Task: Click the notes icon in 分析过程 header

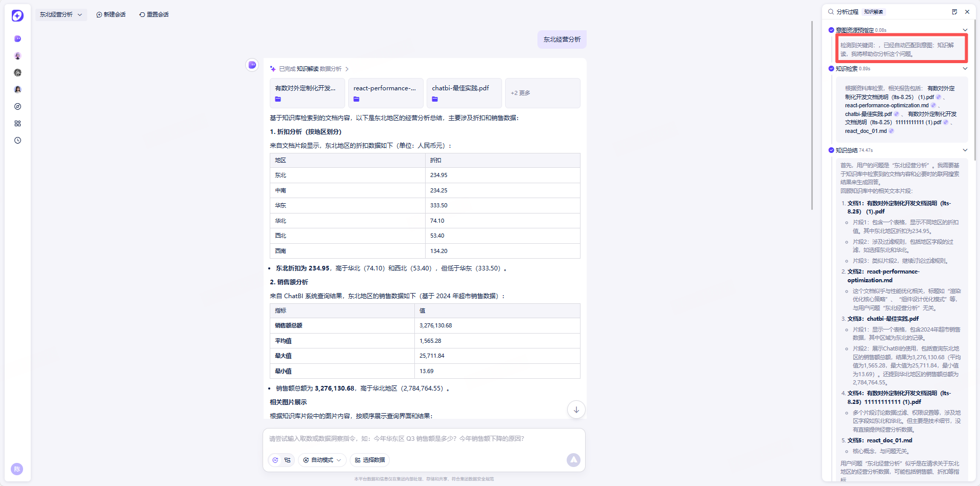Action: pyautogui.click(x=954, y=12)
